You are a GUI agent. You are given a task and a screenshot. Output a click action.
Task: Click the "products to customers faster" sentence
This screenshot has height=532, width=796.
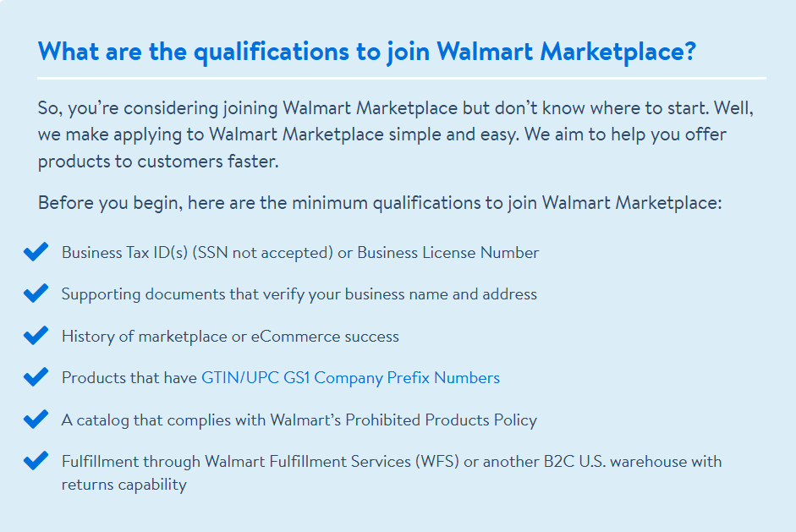click(158, 162)
